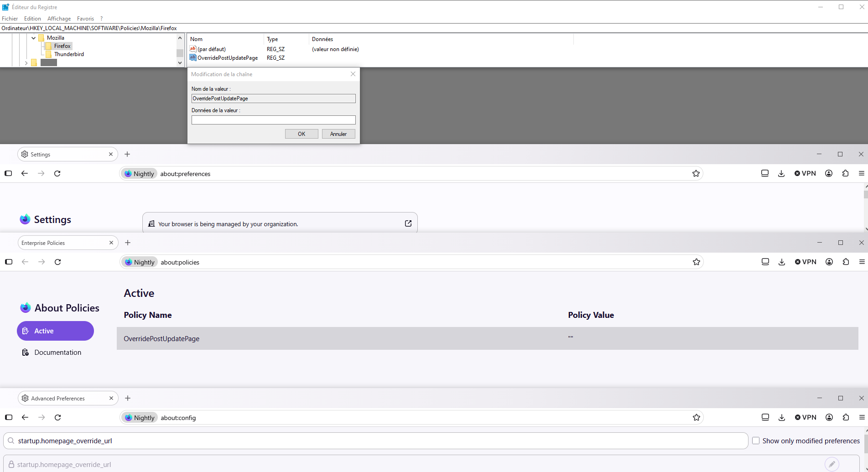Click Back arrow in about:preferences window

[x=25, y=173]
